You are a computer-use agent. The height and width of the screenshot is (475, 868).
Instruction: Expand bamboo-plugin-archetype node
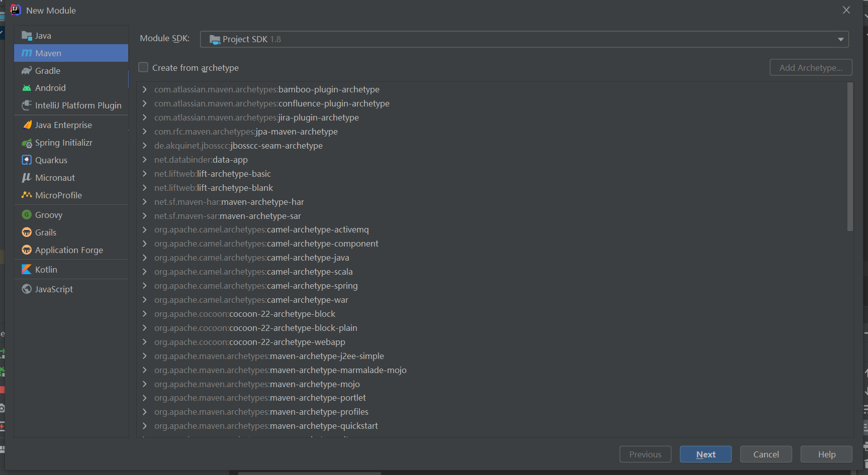coord(145,89)
